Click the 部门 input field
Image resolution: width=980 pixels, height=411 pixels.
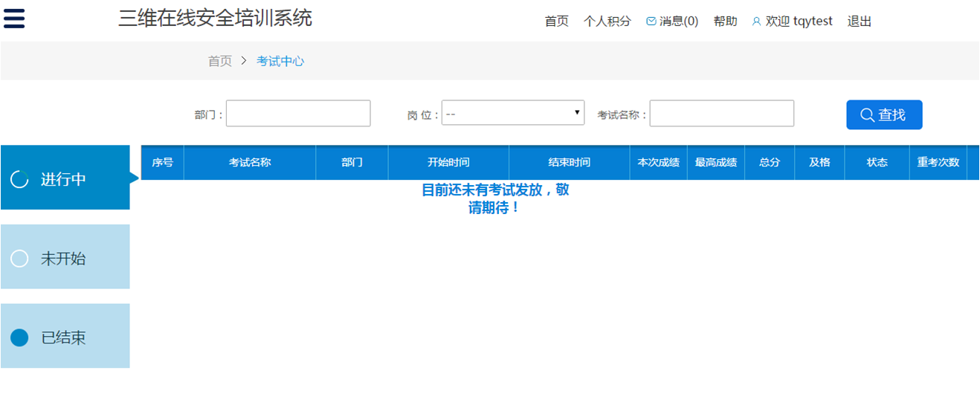pos(298,113)
